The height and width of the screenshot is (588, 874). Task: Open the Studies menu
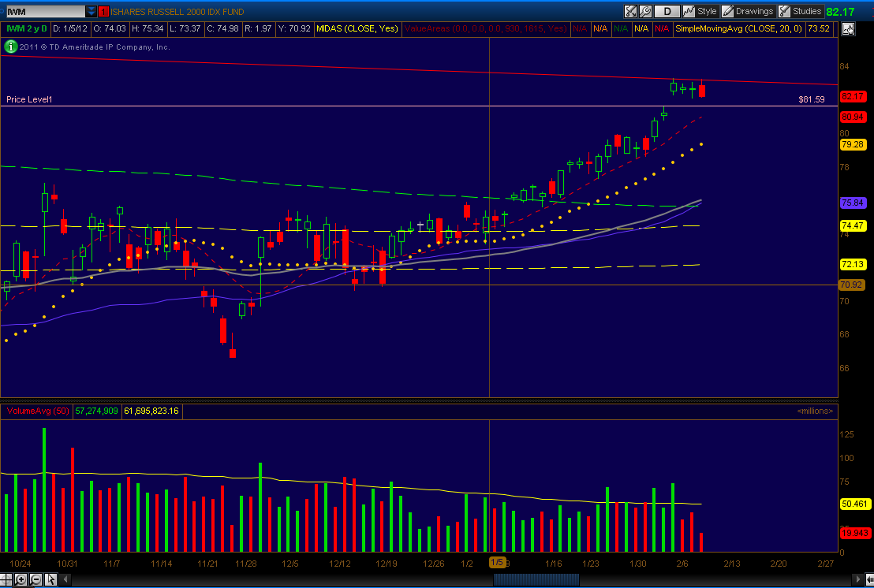tap(801, 11)
